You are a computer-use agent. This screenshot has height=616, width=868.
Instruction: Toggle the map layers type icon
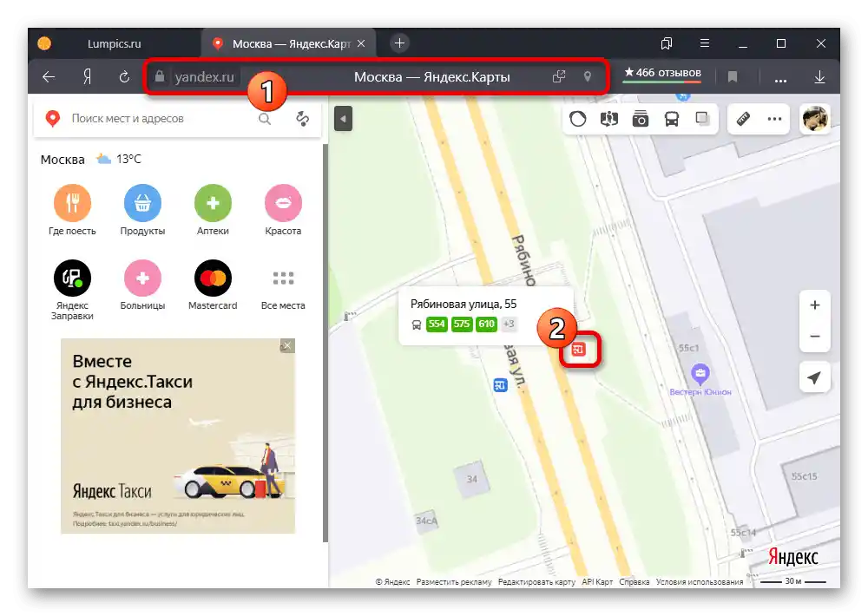tap(609, 119)
